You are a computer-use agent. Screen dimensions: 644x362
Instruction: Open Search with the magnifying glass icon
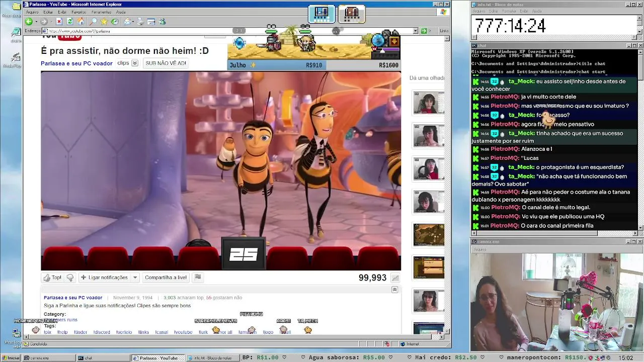point(93,22)
